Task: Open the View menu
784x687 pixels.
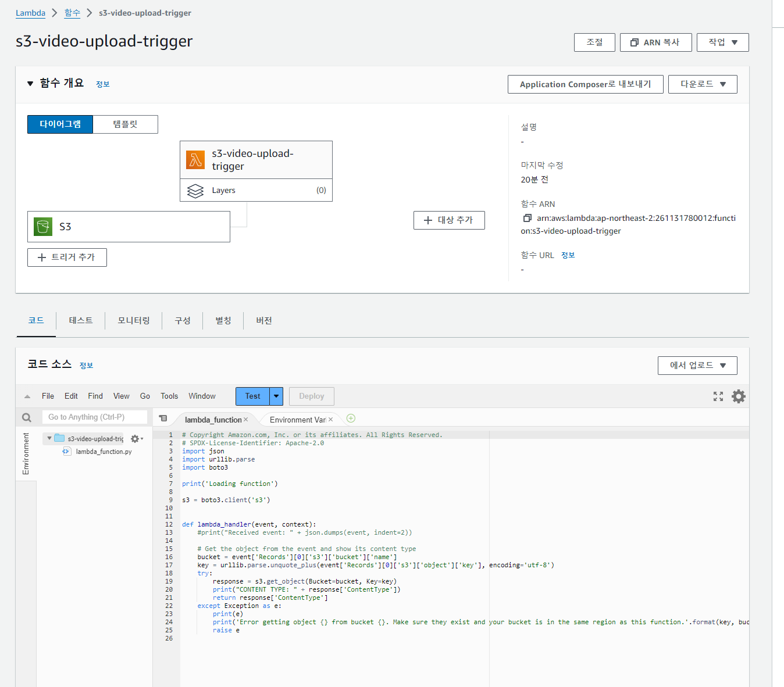Action: [121, 396]
